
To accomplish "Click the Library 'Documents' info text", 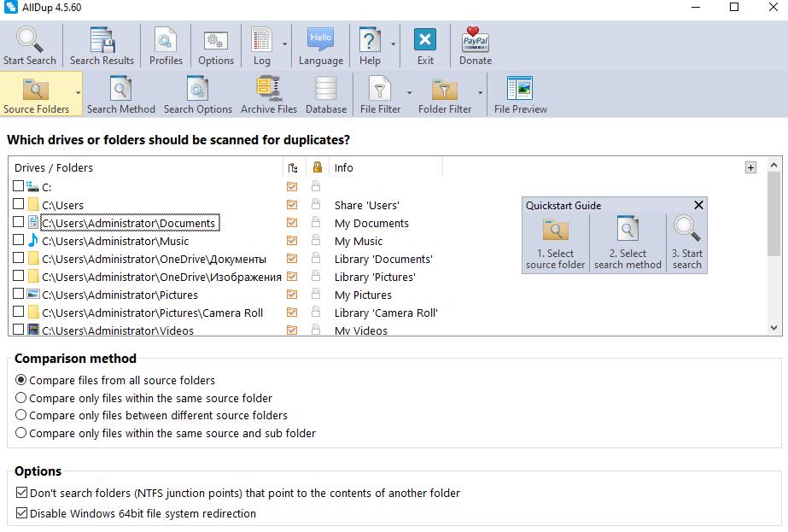I will pyautogui.click(x=383, y=259).
